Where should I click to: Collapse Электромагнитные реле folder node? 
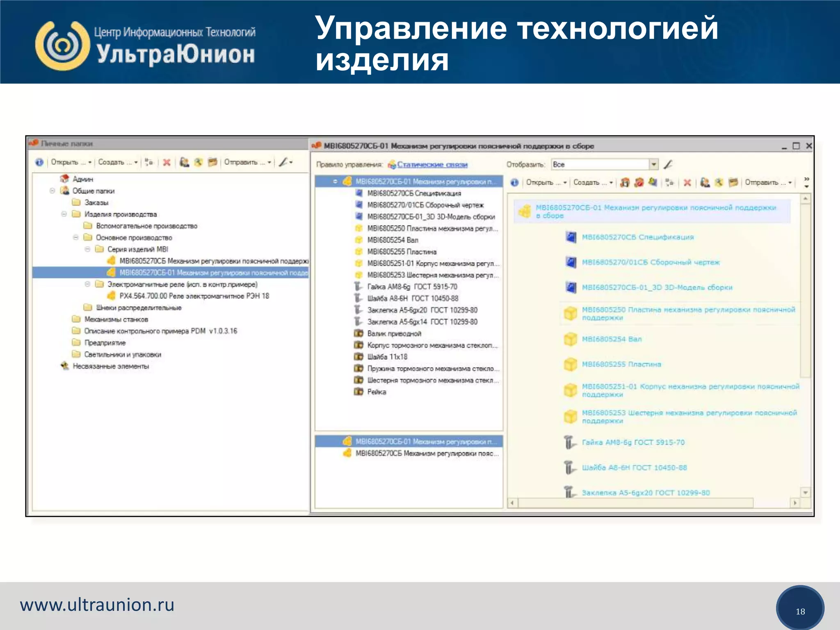click(x=87, y=284)
